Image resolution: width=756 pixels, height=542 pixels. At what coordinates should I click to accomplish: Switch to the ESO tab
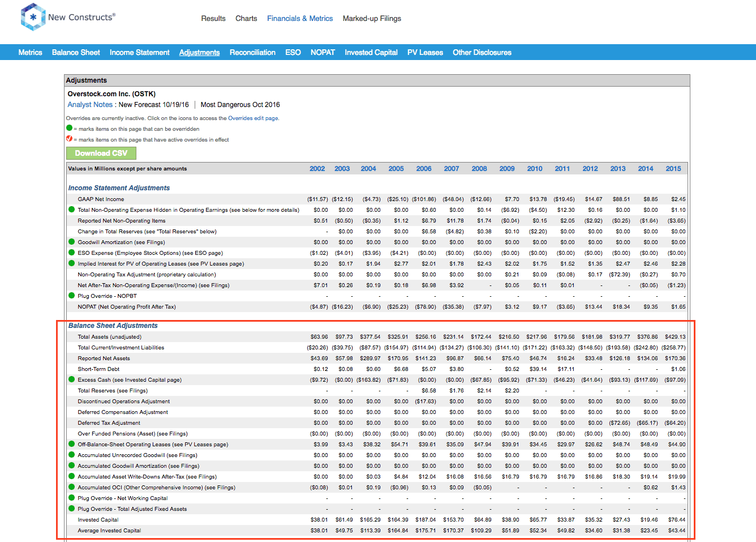point(293,52)
